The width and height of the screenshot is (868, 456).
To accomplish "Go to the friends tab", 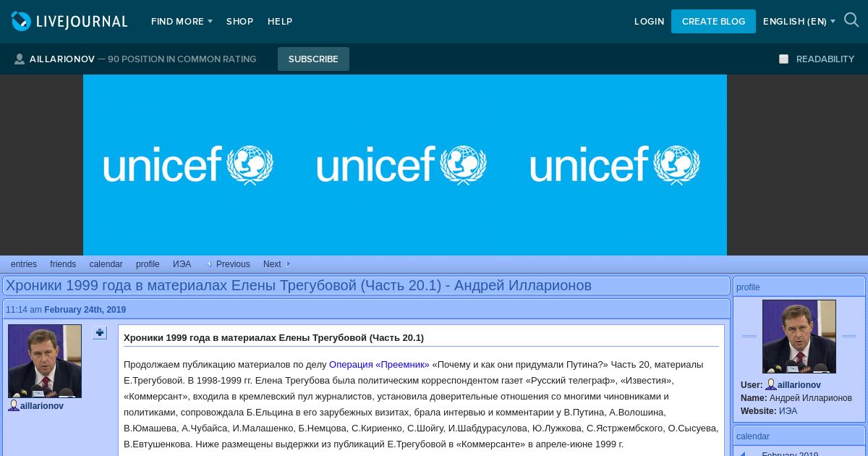I will pos(63,264).
